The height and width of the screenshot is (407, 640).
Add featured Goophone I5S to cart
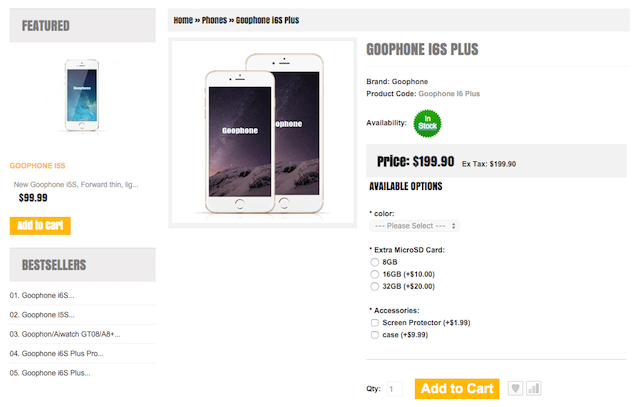pyautogui.click(x=40, y=226)
